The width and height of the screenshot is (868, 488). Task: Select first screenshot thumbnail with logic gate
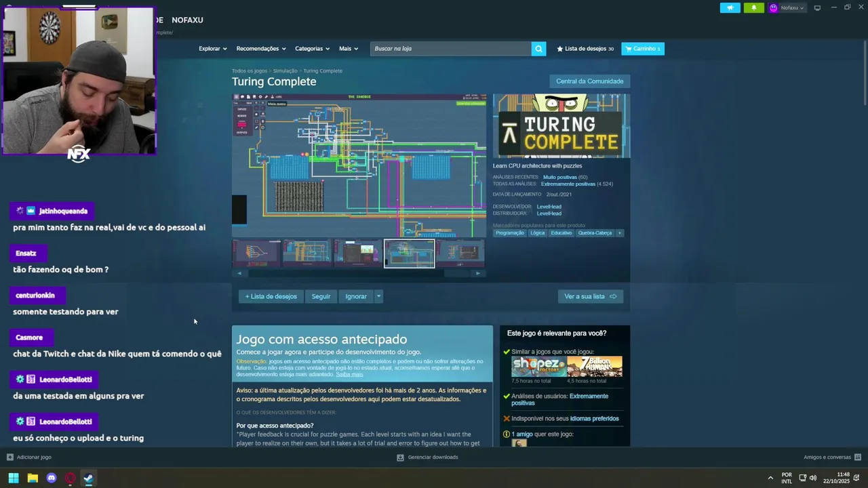(x=256, y=253)
